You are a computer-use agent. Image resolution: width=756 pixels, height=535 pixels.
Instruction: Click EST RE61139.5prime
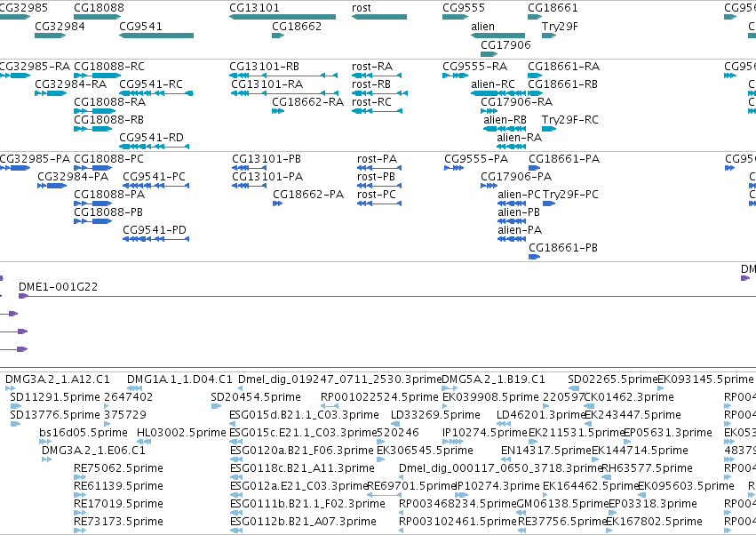click(x=118, y=486)
